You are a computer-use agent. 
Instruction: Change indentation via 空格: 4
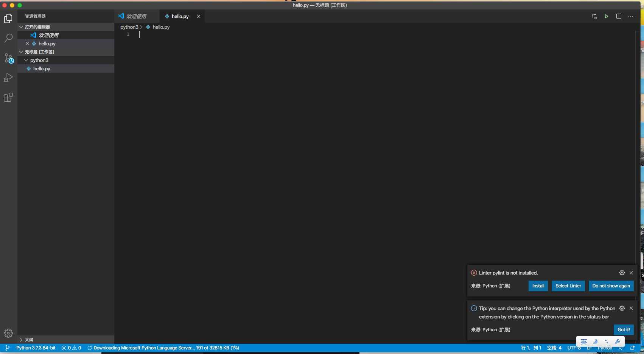[554, 348]
